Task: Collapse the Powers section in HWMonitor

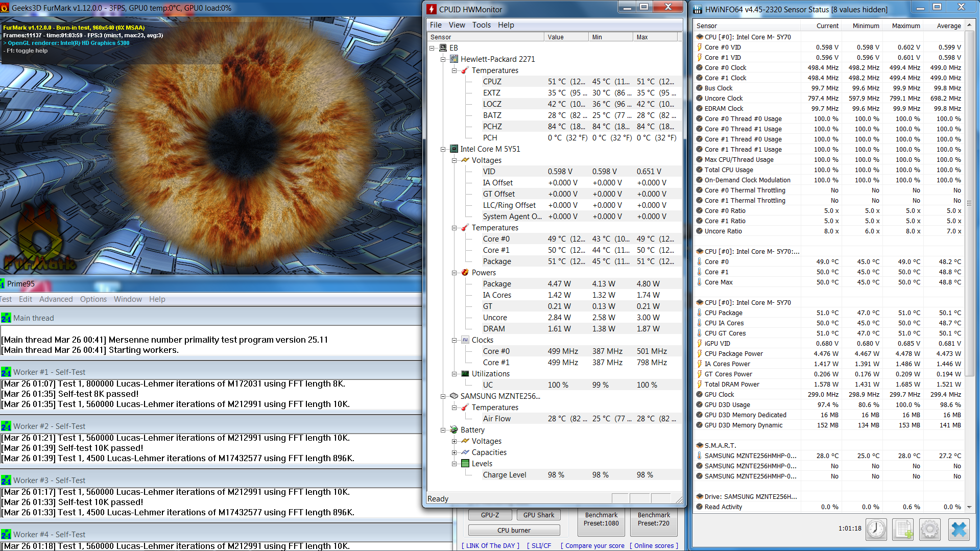Action: 454,273
